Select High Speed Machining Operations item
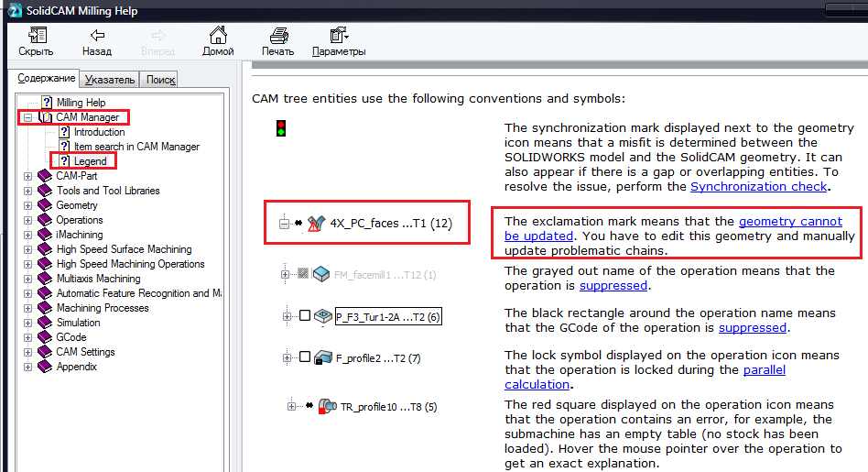The height and width of the screenshot is (472, 868). [131, 264]
